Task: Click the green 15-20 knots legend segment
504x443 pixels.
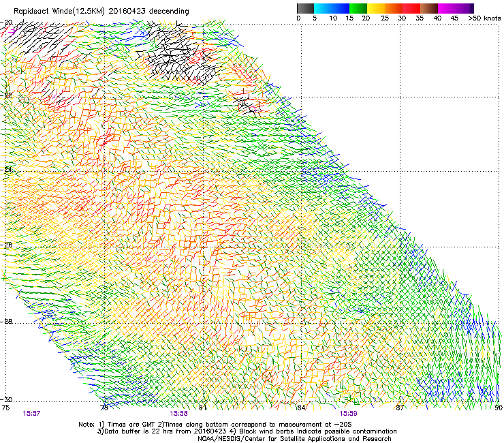Action: 358,8
